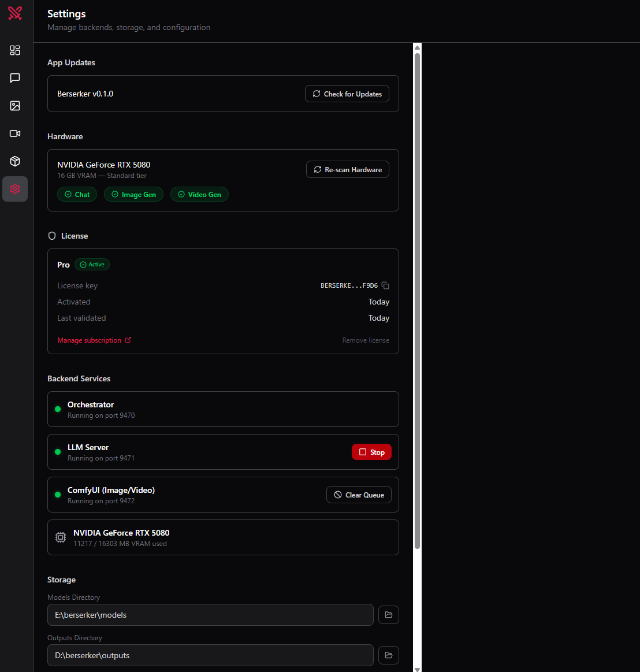Browse for the Outputs Directory folder
The width and height of the screenshot is (640, 672).
point(388,655)
